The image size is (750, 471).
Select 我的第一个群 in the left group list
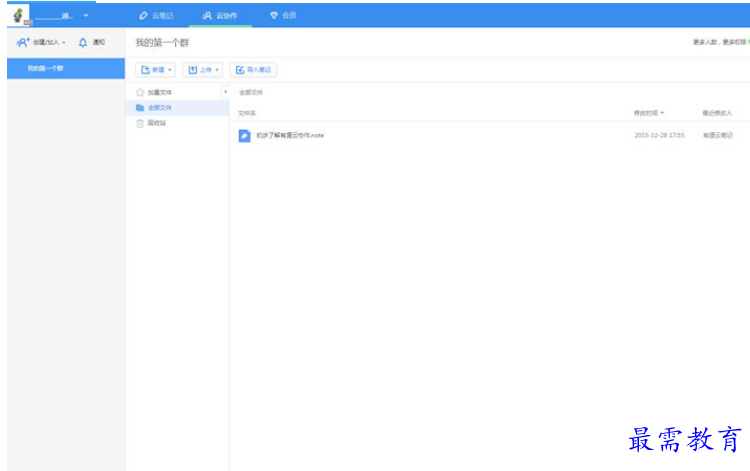point(66,68)
